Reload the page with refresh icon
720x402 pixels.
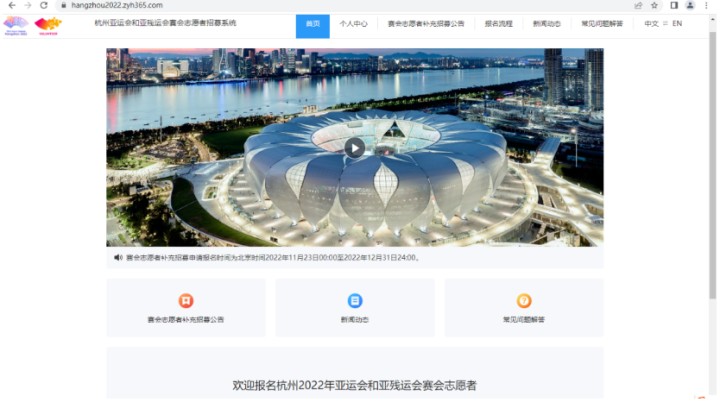tap(44, 5)
